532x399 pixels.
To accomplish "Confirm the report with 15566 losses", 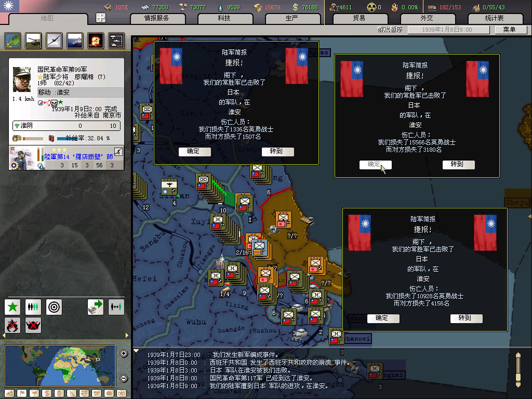I will coord(375,165).
